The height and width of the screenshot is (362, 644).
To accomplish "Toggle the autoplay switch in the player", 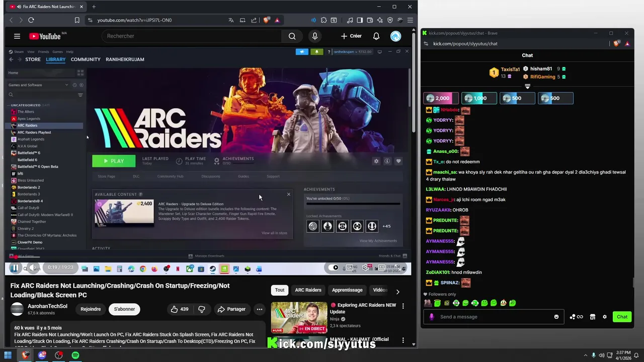I will click(334, 267).
